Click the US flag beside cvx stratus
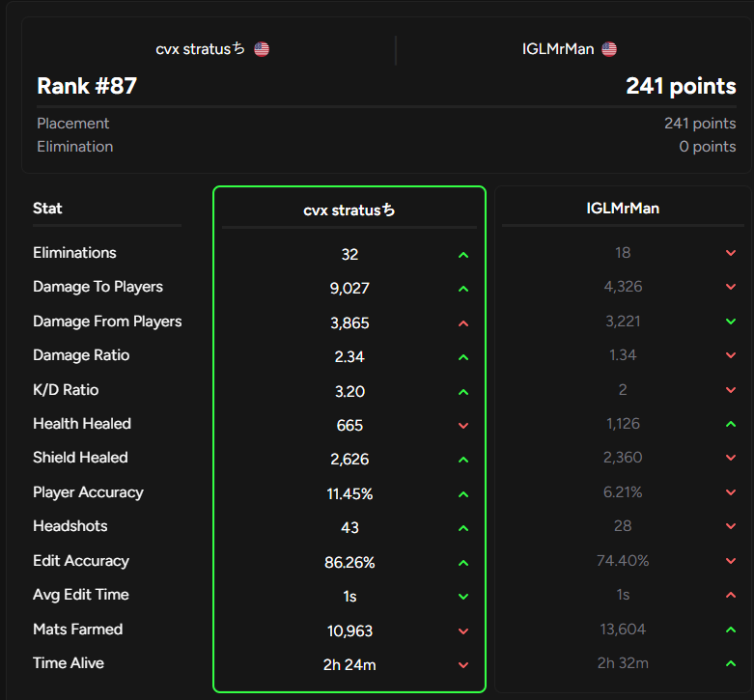This screenshot has height=700, width=754. click(262, 49)
